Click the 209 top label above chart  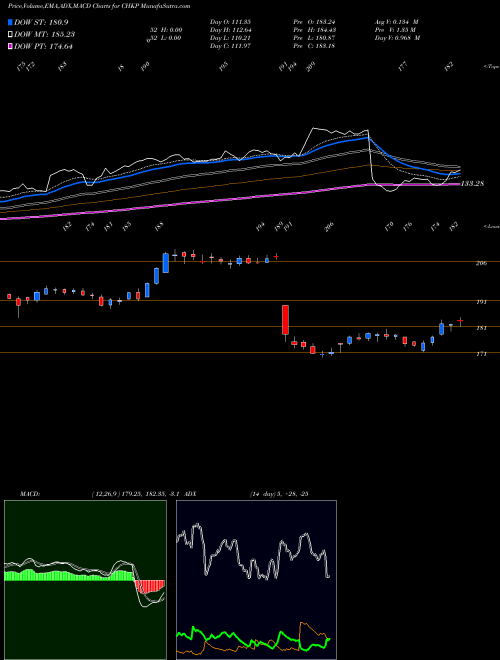click(x=311, y=66)
